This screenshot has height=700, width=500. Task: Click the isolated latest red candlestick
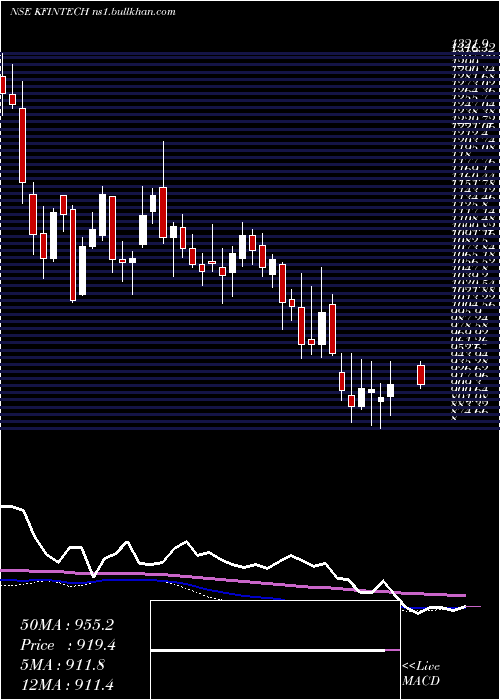tap(421, 375)
